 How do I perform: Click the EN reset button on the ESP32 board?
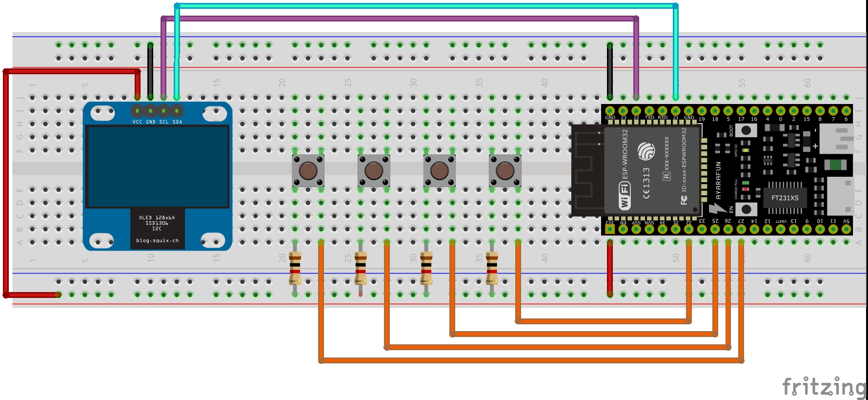[x=746, y=210]
